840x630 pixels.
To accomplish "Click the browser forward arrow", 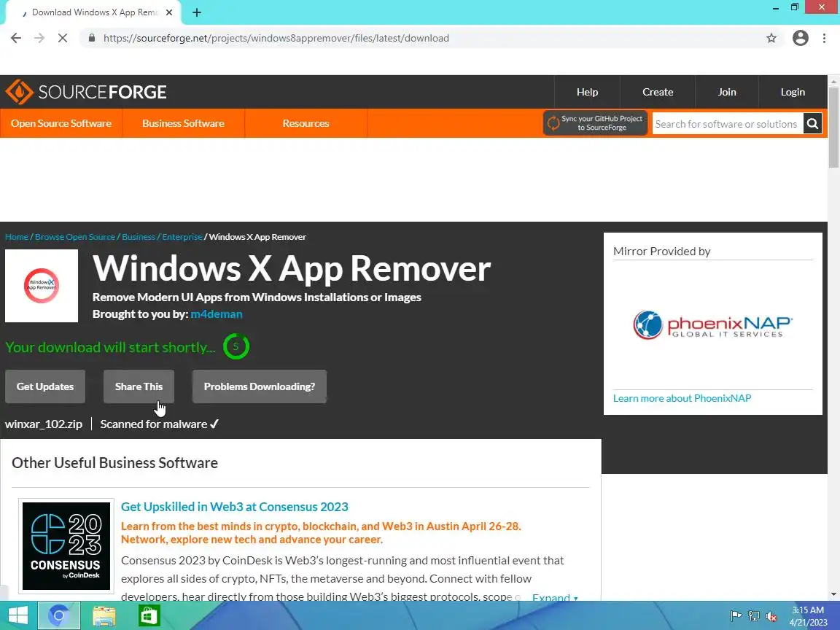I will tap(39, 38).
